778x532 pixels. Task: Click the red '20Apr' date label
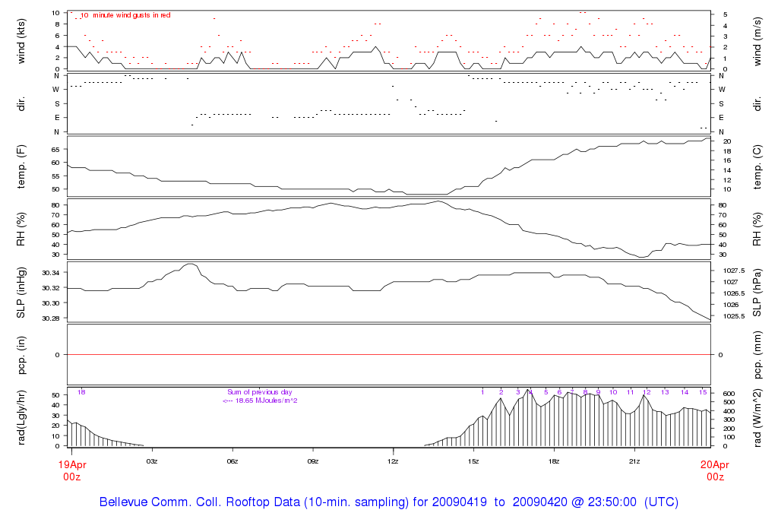[715, 465]
